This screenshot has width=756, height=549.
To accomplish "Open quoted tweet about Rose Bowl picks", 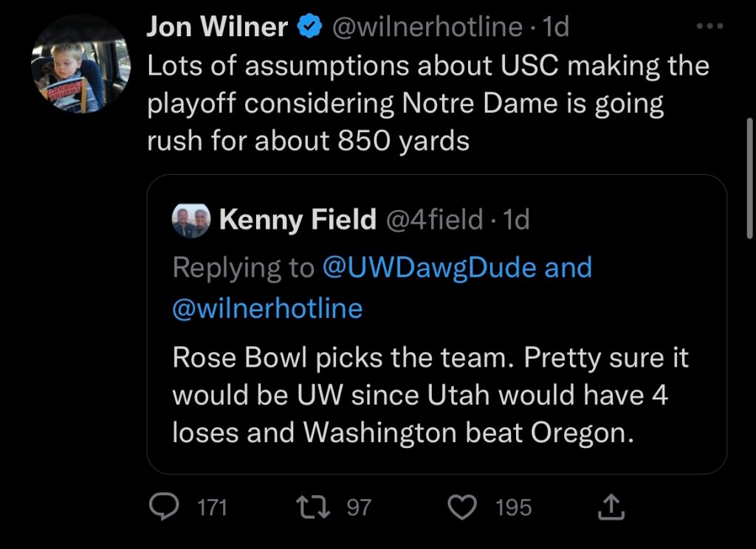I will pyautogui.click(x=436, y=396).
